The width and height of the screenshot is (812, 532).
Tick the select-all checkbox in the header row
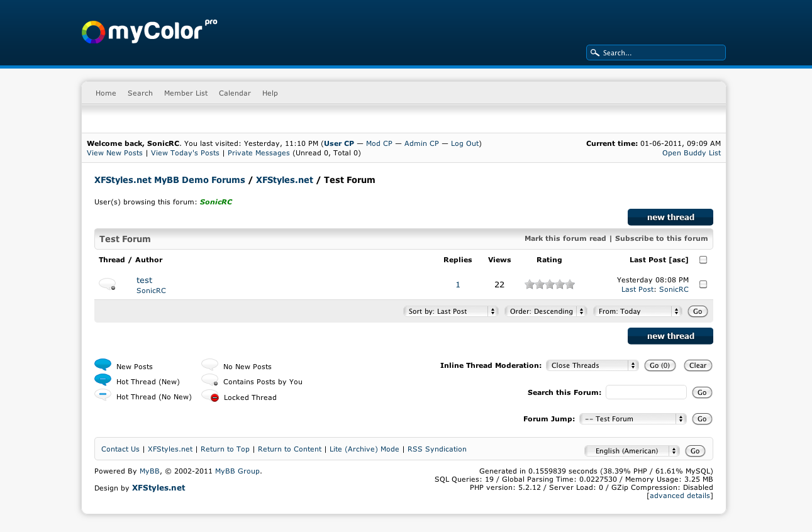pyautogui.click(x=703, y=260)
